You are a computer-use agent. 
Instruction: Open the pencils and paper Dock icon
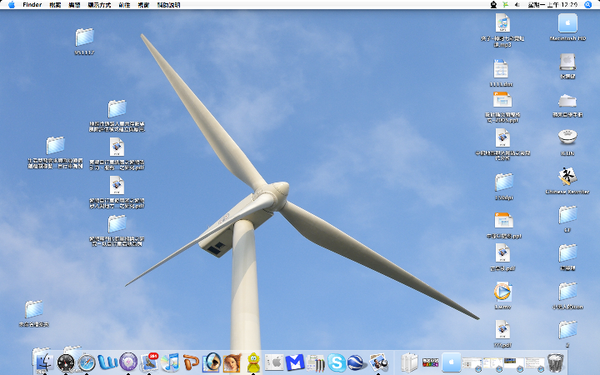tap(316, 362)
